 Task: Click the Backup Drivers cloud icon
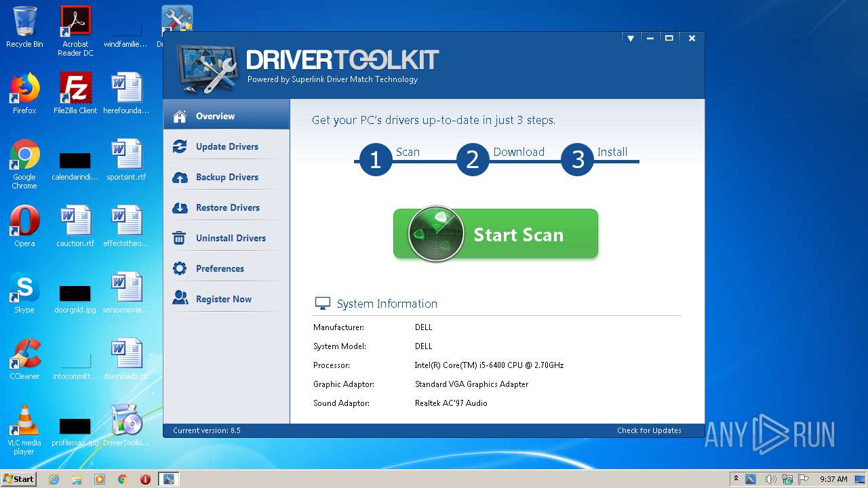(x=180, y=177)
